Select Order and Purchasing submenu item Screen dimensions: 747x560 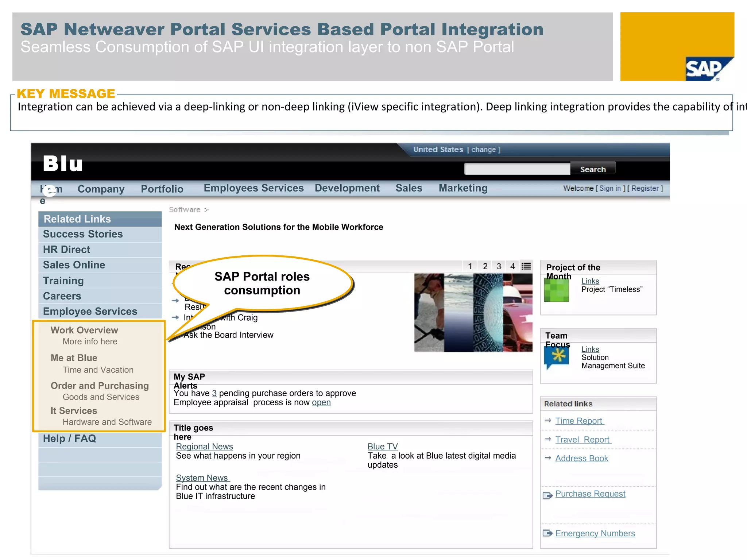100,386
